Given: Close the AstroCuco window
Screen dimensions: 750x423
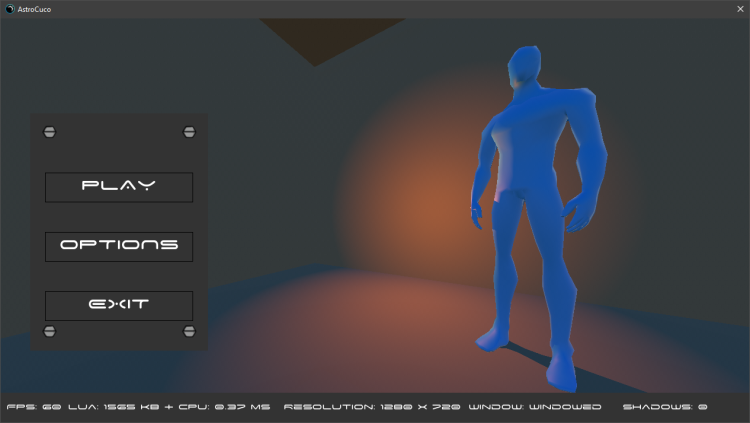Looking at the screenshot, I should pos(740,9).
